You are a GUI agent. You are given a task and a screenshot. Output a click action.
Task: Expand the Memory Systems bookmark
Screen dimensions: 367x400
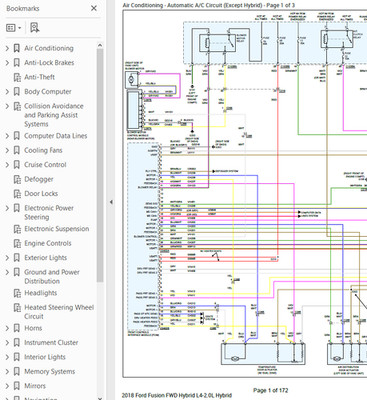(x=7, y=372)
